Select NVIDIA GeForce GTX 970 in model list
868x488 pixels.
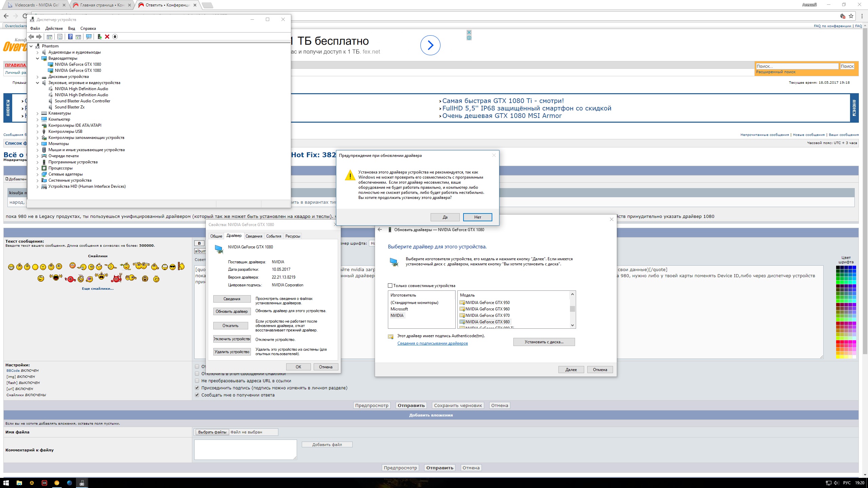(487, 316)
